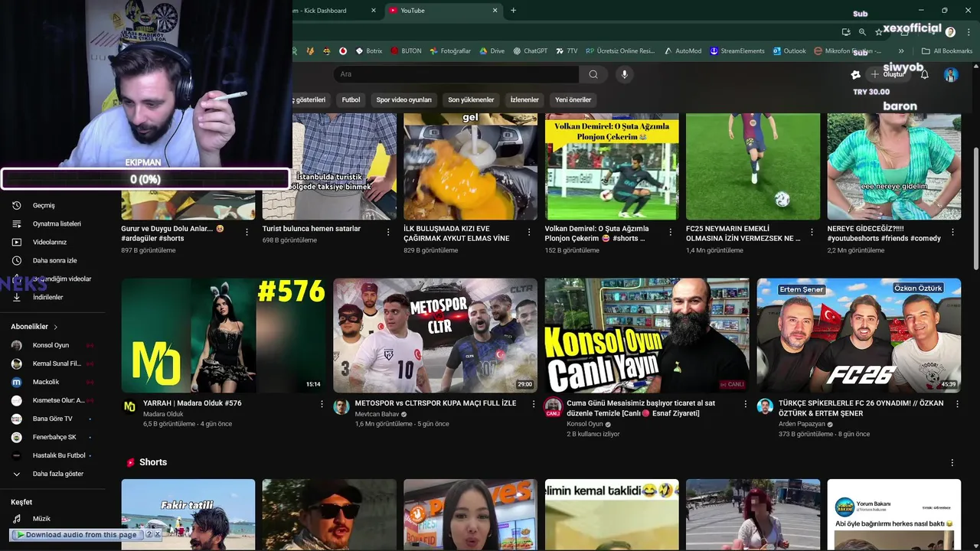Open the YouTube account avatar menu
The height and width of the screenshot is (551, 980).
pos(951,74)
